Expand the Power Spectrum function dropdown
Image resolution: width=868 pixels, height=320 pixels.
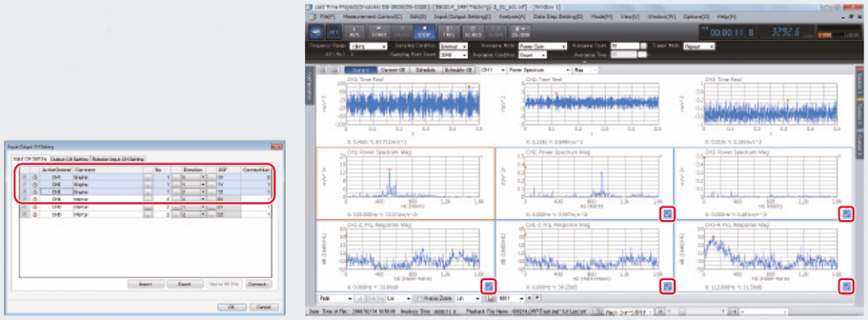(x=539, y=70)
